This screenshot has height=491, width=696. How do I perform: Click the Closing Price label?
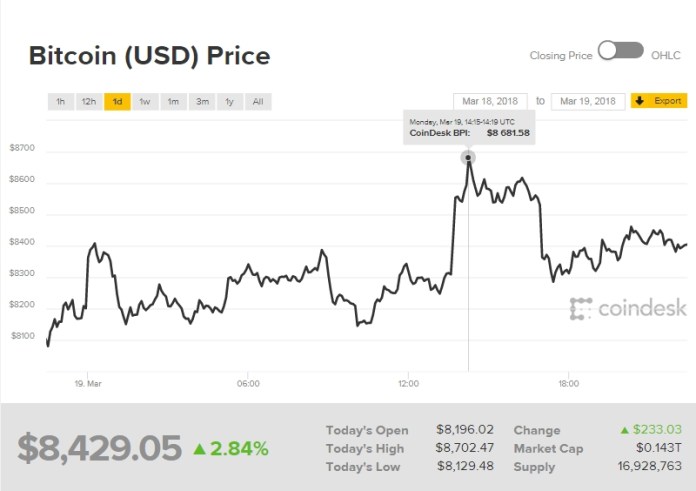tap(560, 56)
